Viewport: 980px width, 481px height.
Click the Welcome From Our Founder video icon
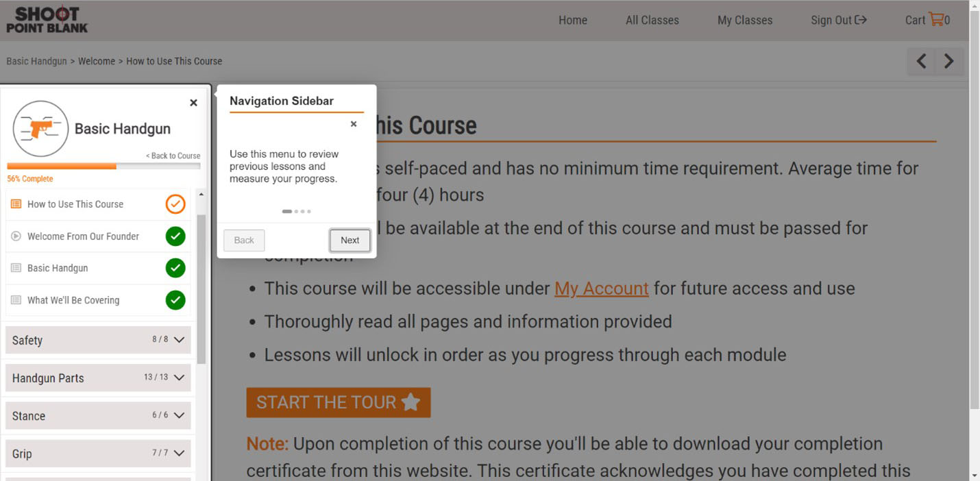tap(16, 236)
